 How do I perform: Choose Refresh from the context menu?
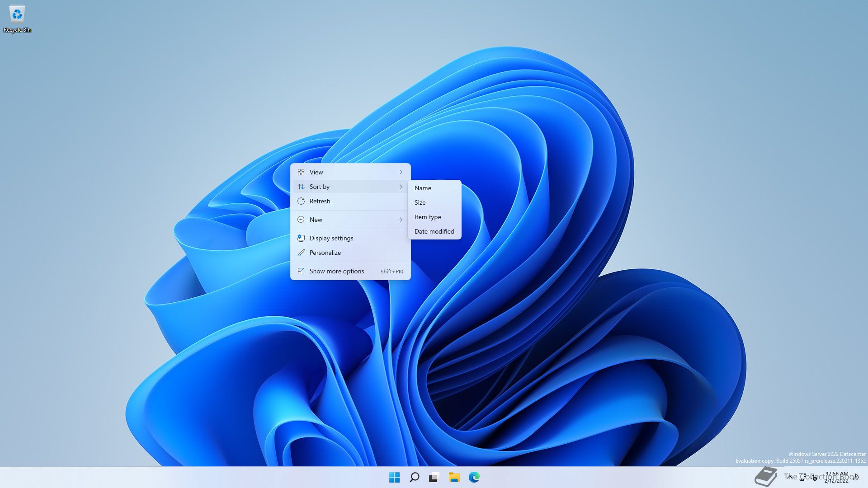[x=350, y=201]
